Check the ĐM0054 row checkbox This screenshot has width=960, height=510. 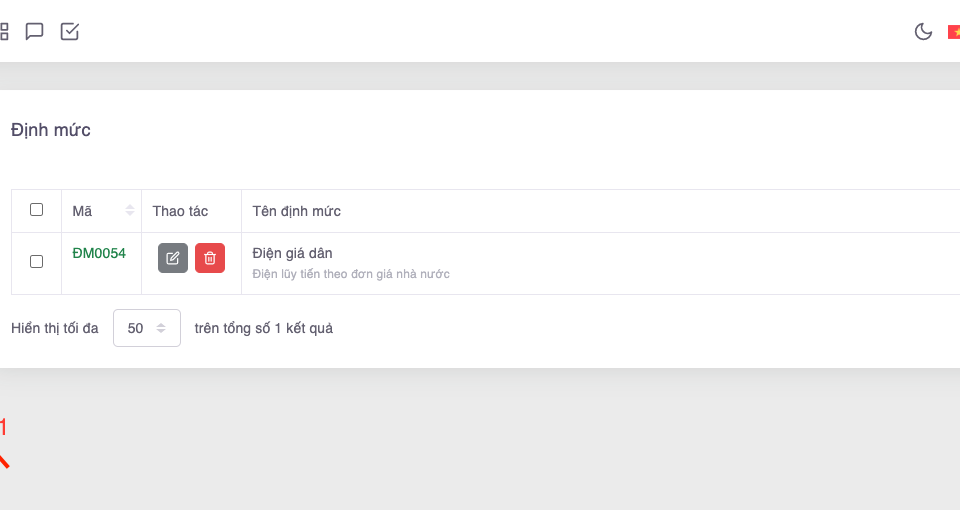[x=37, y=261]
